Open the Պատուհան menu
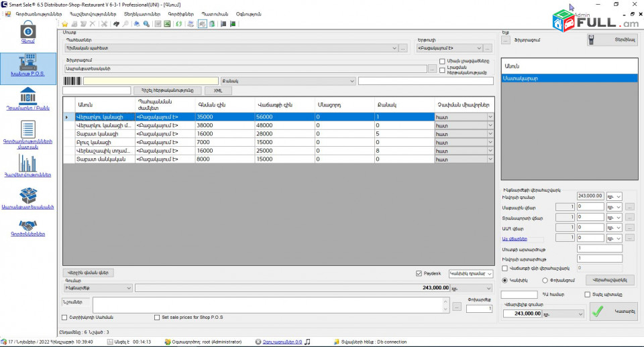This screenshot has width=644, height=347. coord(215,14)
